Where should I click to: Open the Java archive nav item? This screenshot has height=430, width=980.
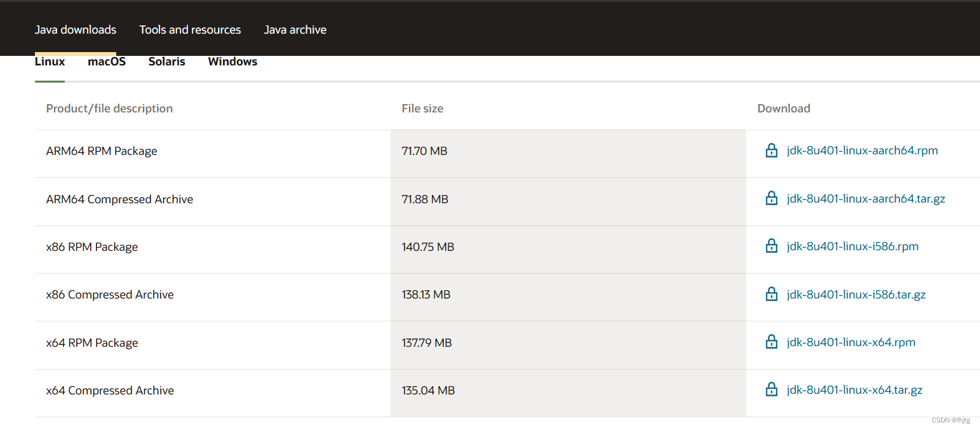tap(295, 30)
